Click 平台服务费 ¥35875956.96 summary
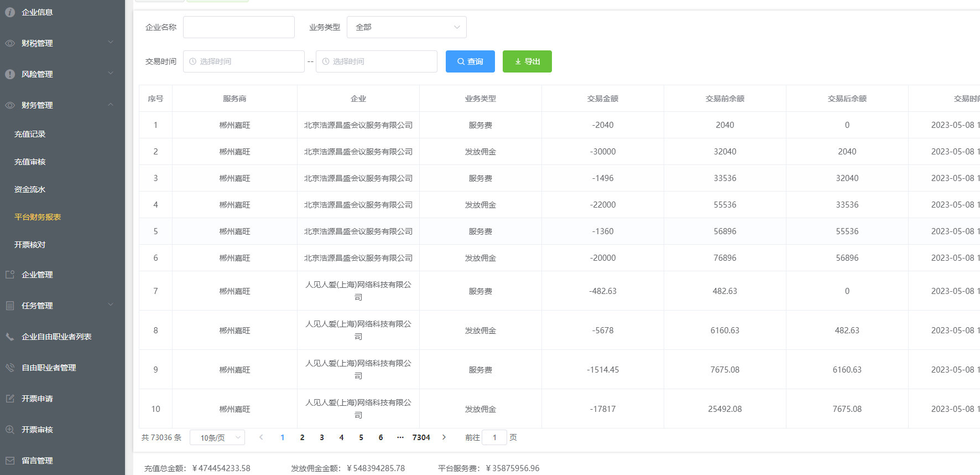The height and width of the screenshot is (475, 980). point(489,468)
